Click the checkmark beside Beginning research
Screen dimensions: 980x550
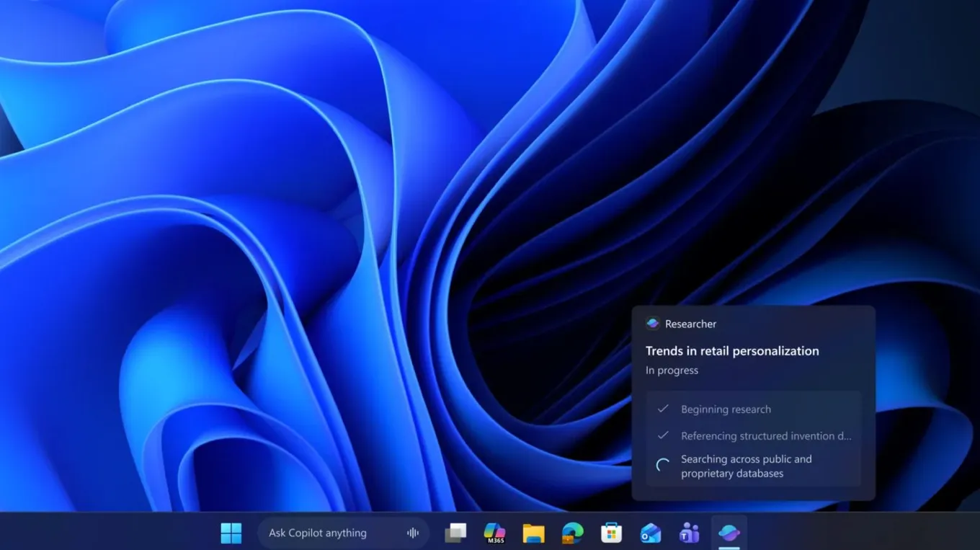(663, 409)
